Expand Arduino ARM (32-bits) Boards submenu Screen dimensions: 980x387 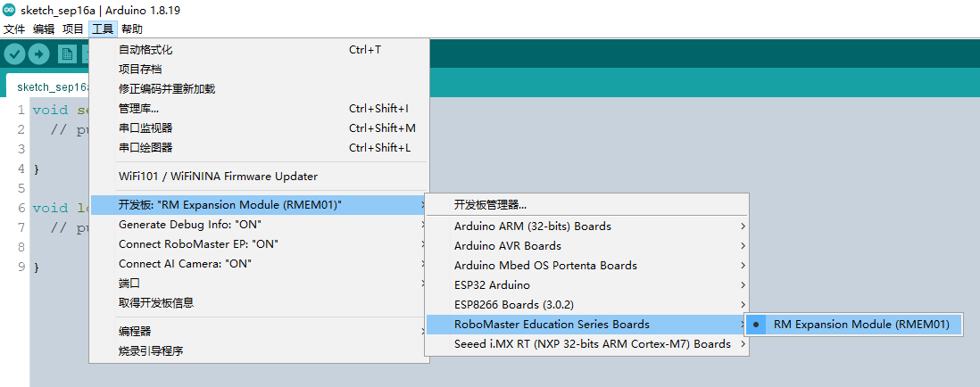(x=587, y=226)
